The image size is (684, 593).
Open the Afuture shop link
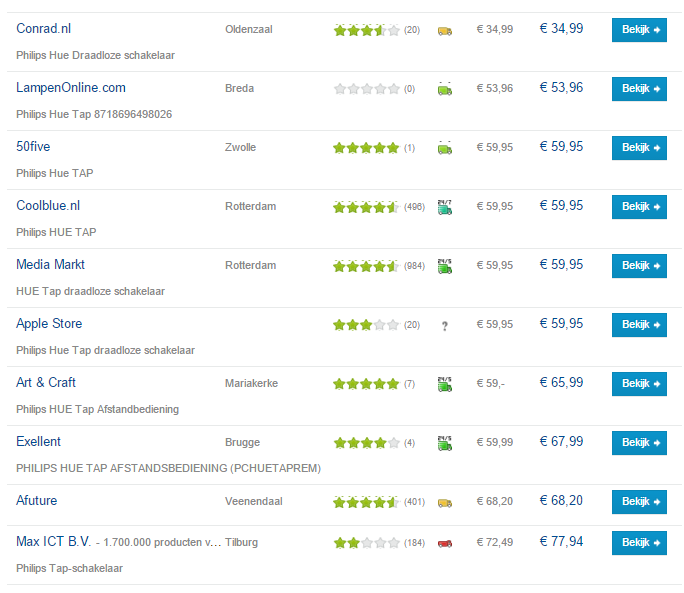(x=37, y=500)
